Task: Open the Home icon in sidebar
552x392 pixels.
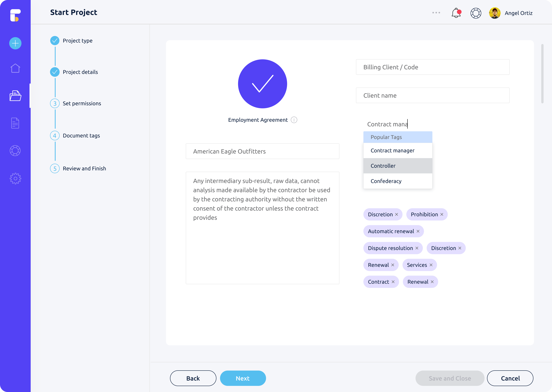Action: [x=15, y=68]
